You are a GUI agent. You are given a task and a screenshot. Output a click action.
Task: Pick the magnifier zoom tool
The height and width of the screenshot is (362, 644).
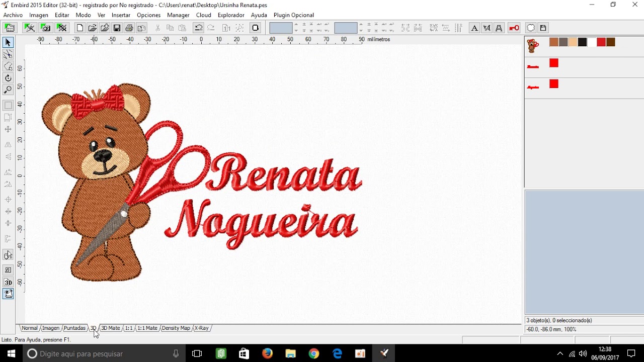point(8,89)
